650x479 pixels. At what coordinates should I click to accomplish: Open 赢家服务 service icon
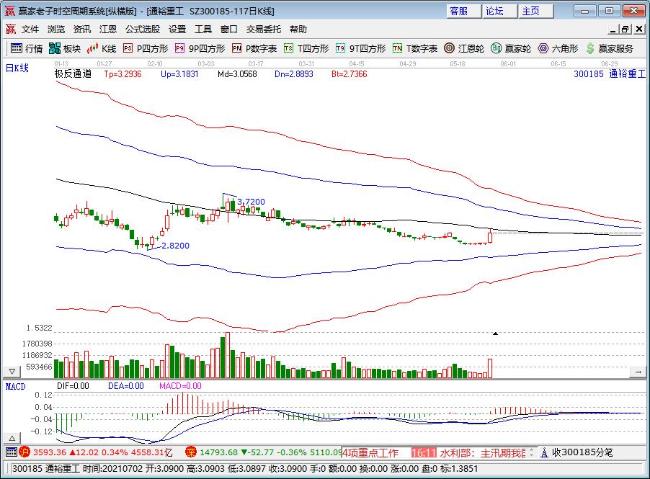[610, 49]
